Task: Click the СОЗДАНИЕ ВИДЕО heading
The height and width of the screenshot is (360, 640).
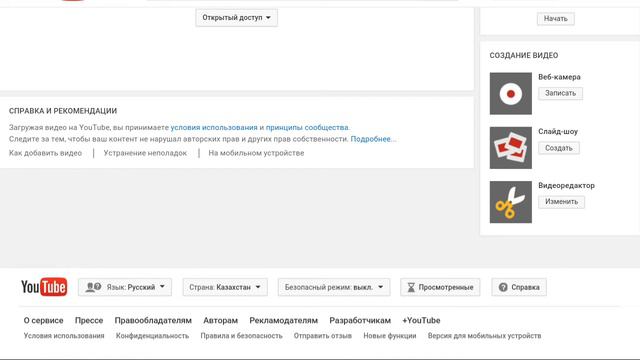Action: tap(524, 55)
